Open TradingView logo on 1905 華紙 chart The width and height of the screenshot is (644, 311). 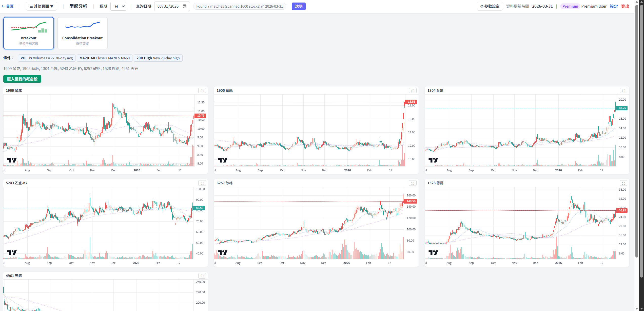[223, 160]
